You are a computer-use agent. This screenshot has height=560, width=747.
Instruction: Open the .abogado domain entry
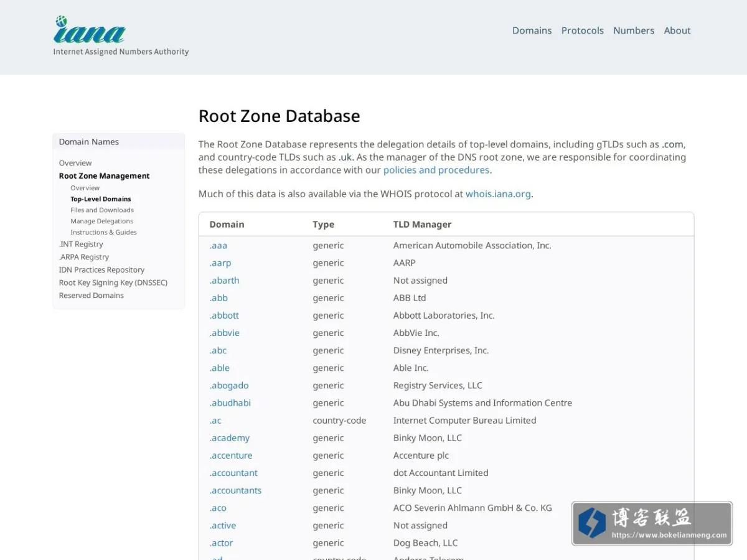pos(229,385)
